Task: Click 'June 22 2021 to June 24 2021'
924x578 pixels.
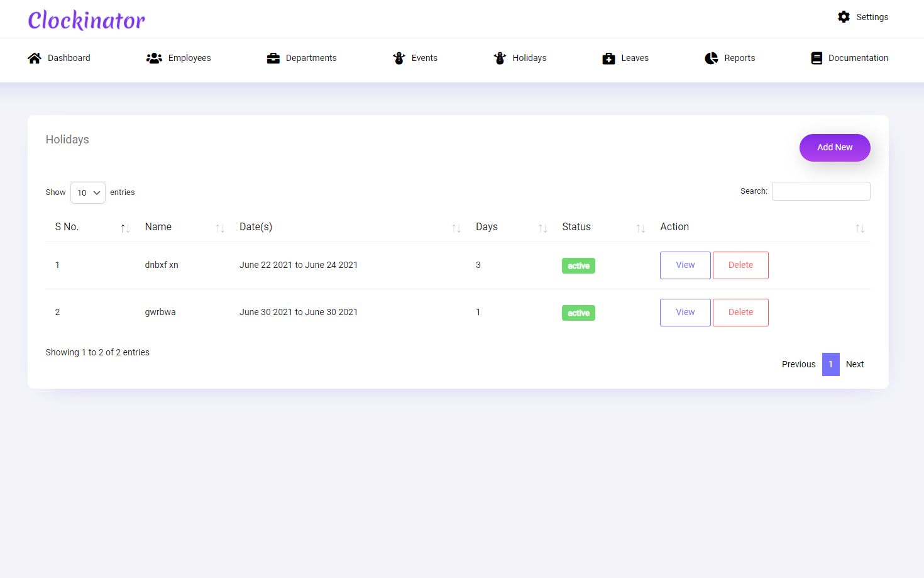Action: click(299, 265)
